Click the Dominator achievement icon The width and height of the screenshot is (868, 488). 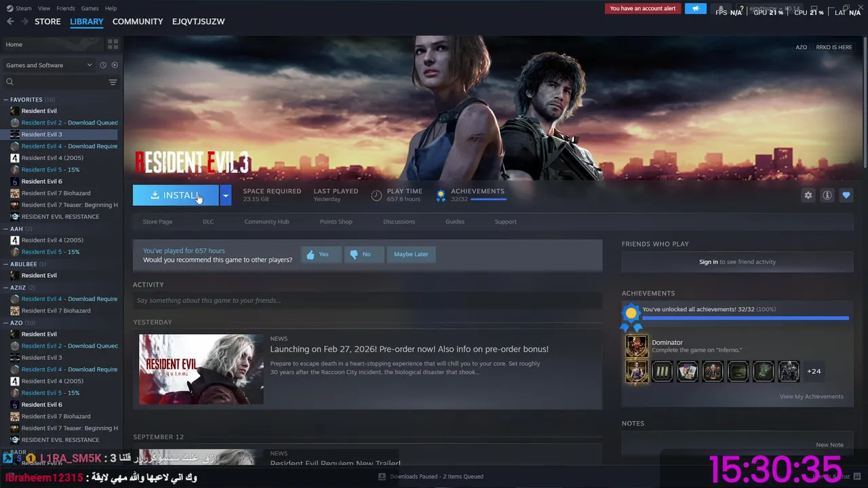tap(636, 346)
